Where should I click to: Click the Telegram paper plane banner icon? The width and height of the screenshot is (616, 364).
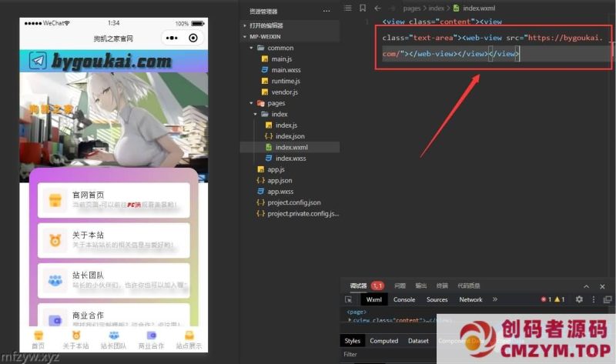coord(38,61)
